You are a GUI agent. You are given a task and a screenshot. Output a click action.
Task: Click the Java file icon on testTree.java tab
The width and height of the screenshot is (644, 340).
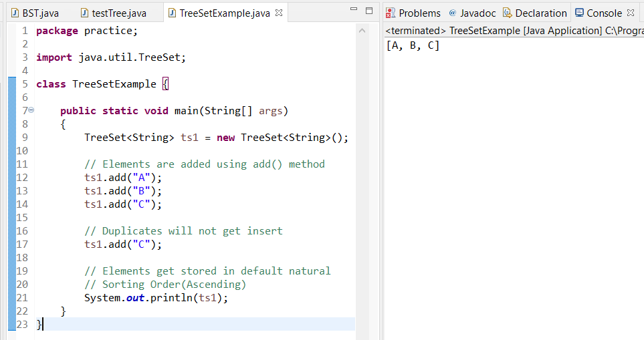click(x=85, y=13)
